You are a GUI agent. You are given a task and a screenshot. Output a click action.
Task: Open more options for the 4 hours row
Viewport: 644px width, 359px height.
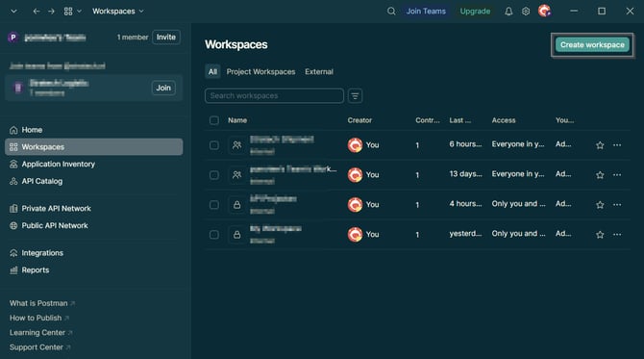tap(617, 204)
